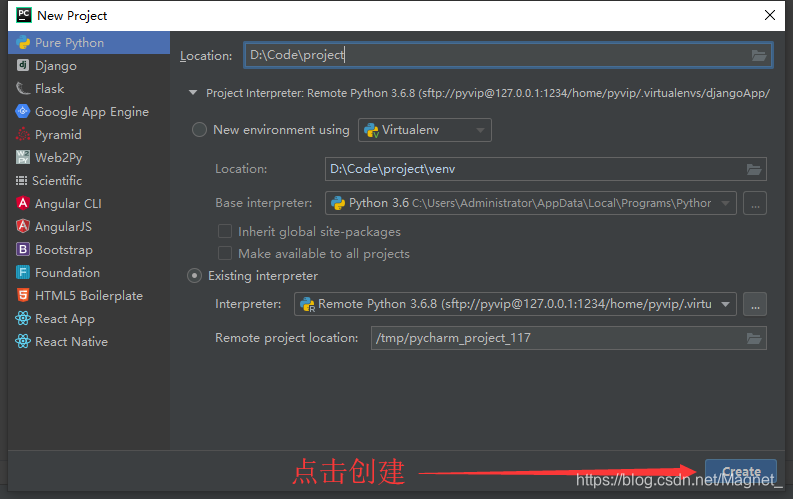Select Pyramid project type
793x499 pixels.
89,134
